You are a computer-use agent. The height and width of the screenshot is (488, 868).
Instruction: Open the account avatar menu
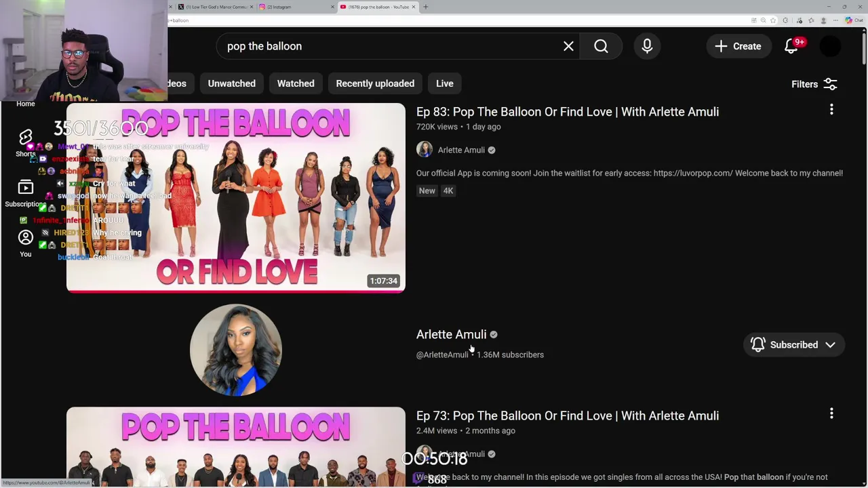(830, 46)
